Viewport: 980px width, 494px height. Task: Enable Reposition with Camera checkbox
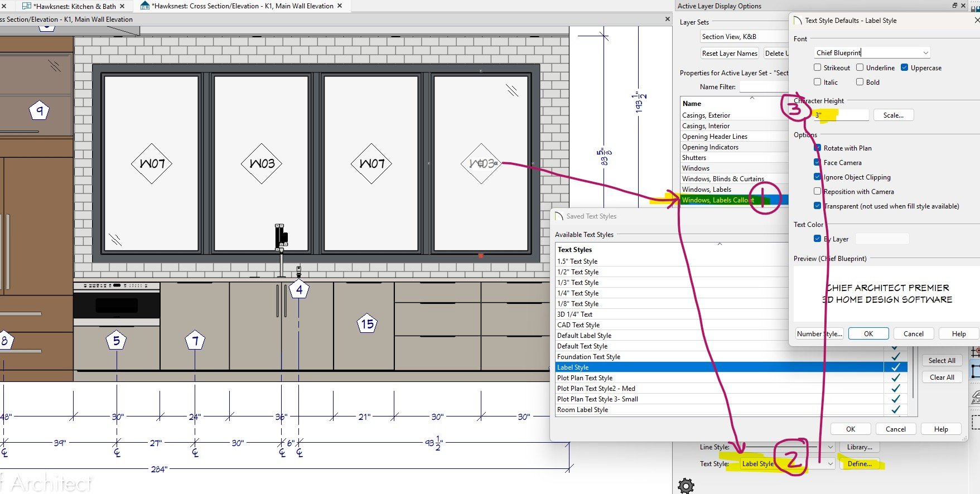point(818,192)
